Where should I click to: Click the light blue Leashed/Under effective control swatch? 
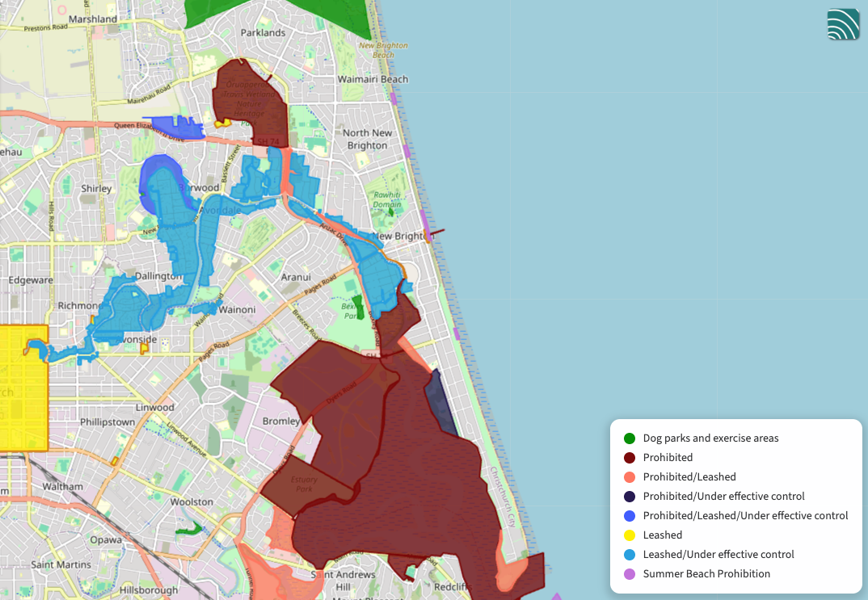pos(630,555)
